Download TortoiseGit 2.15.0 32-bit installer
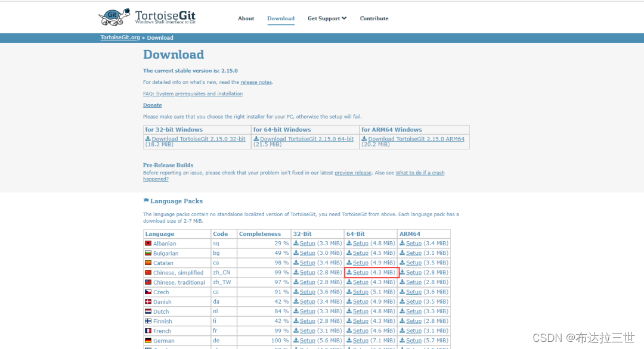The image size is (644, 349). pos(199,139)
